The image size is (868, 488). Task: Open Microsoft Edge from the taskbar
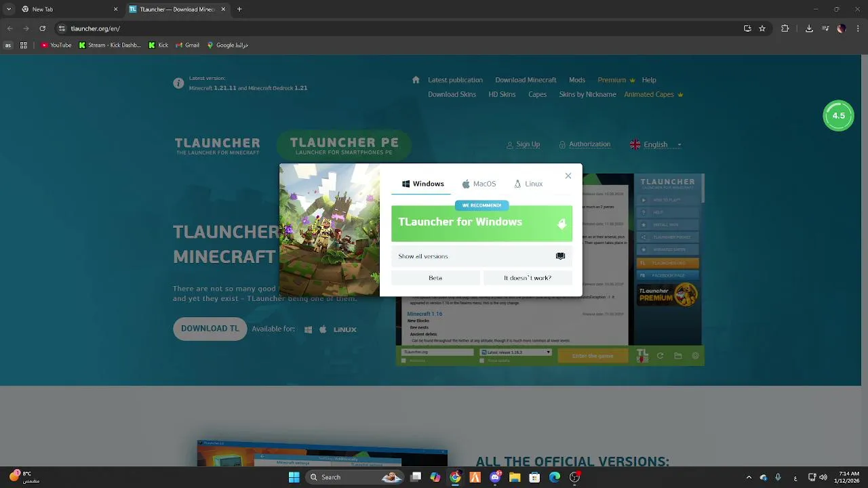555,477
